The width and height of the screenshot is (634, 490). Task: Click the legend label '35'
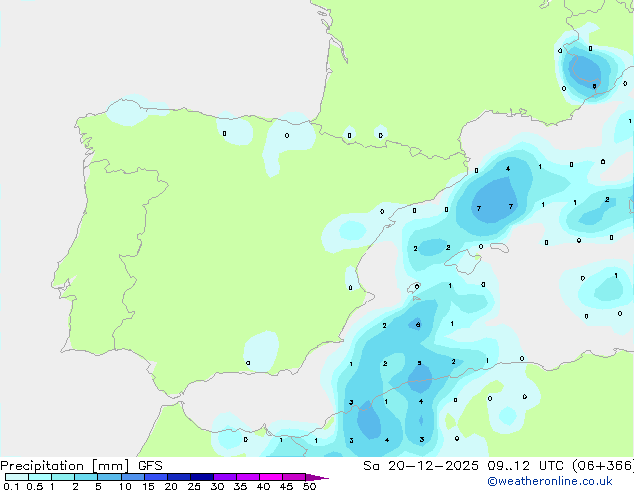(240, 486)
